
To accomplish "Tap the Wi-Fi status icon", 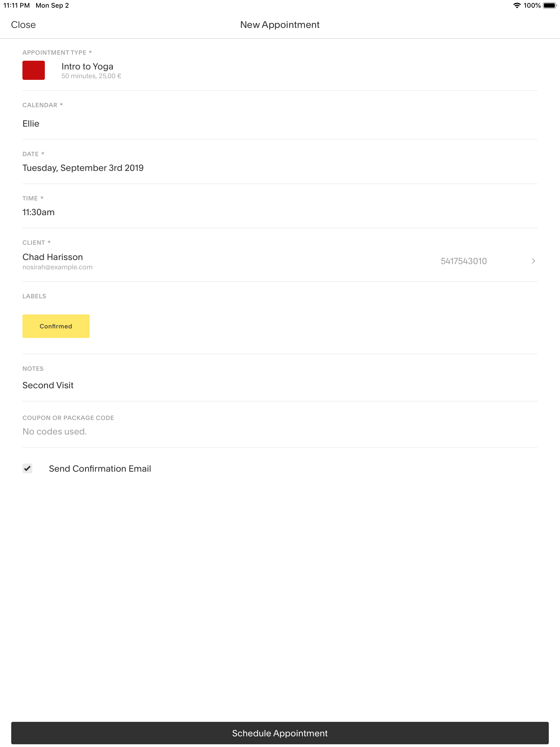I will click(517, 5).
